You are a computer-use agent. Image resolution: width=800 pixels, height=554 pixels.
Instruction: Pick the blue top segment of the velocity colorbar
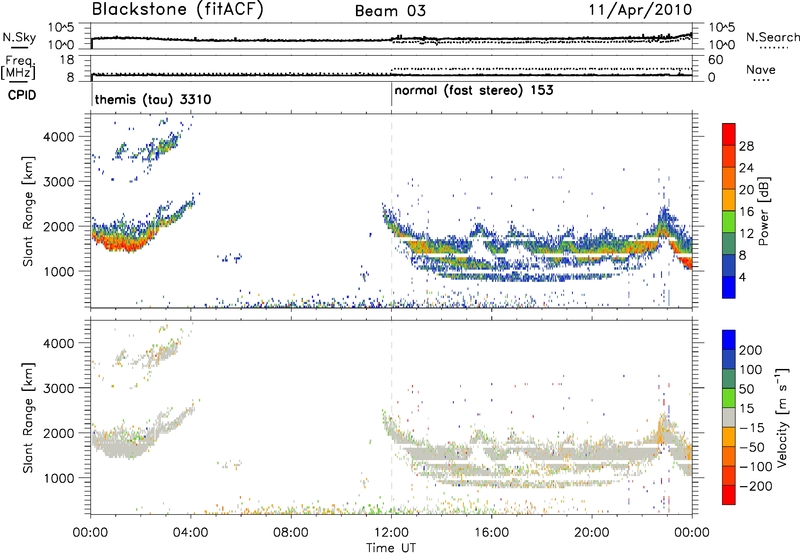[729, 340]
